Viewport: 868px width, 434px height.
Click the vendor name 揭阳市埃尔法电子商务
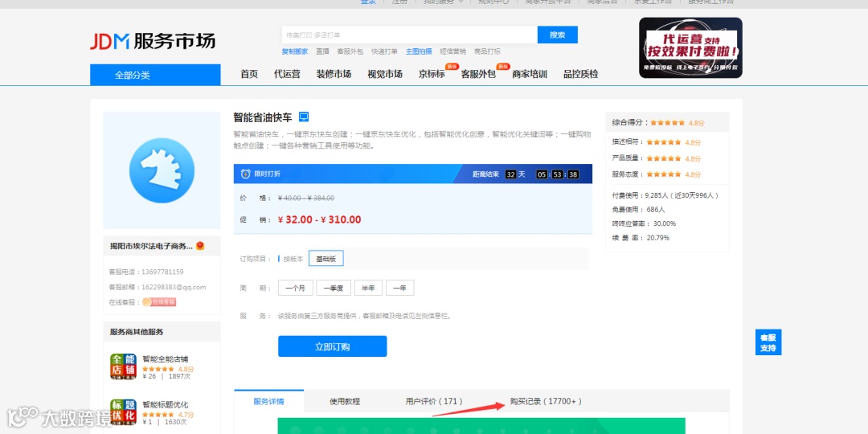point(151,246)
